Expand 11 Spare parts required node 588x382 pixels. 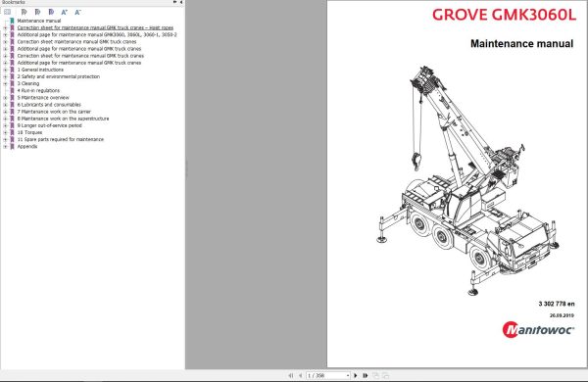pyautogui.click(x=5, y=139)
